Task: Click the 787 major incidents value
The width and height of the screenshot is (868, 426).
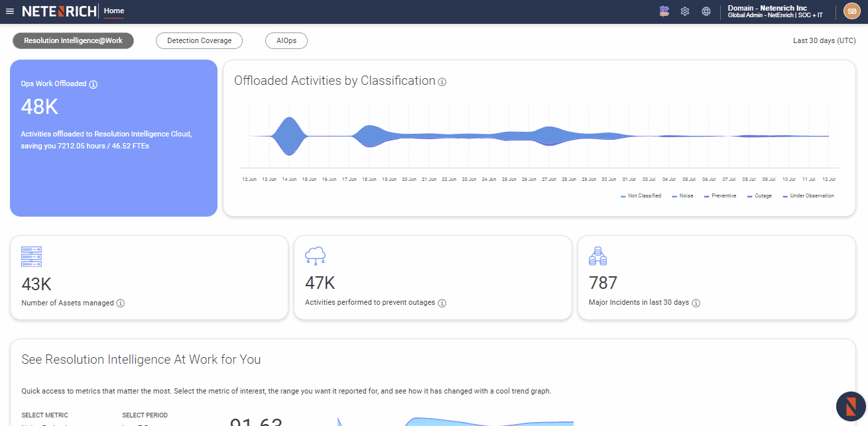Action: click(603, 283)
